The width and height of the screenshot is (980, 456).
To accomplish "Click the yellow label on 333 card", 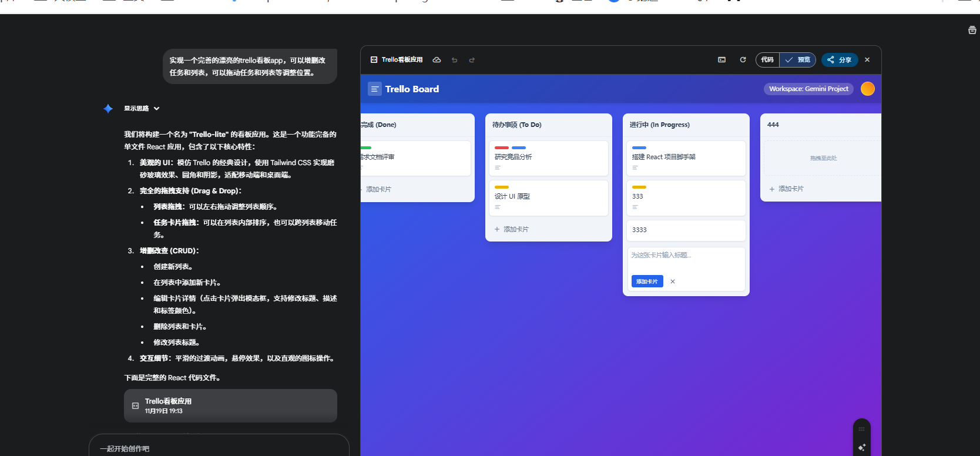I will (639, 187).
